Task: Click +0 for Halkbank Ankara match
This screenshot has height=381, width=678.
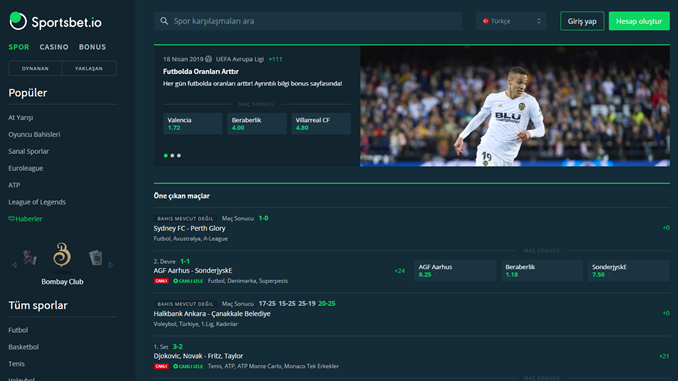Action: [x=666, y=313]
